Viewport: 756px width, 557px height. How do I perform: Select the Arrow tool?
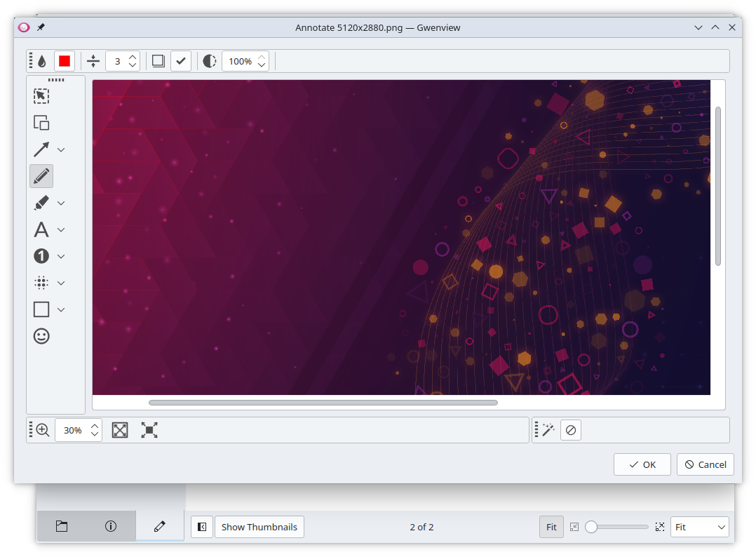41,149
